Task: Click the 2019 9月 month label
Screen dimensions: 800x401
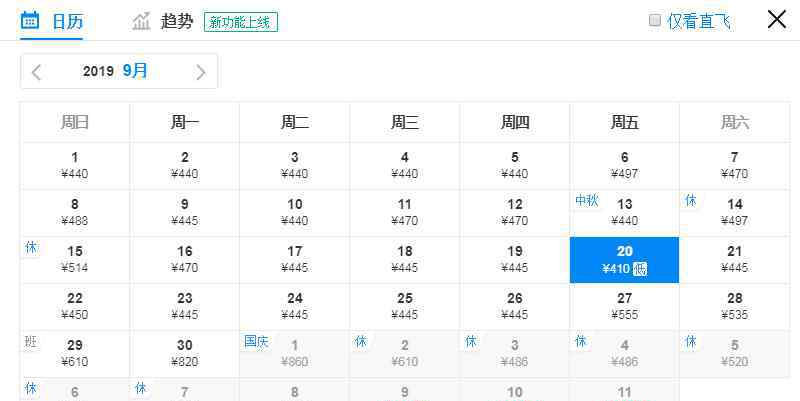Action: click(x=115, y=71)
